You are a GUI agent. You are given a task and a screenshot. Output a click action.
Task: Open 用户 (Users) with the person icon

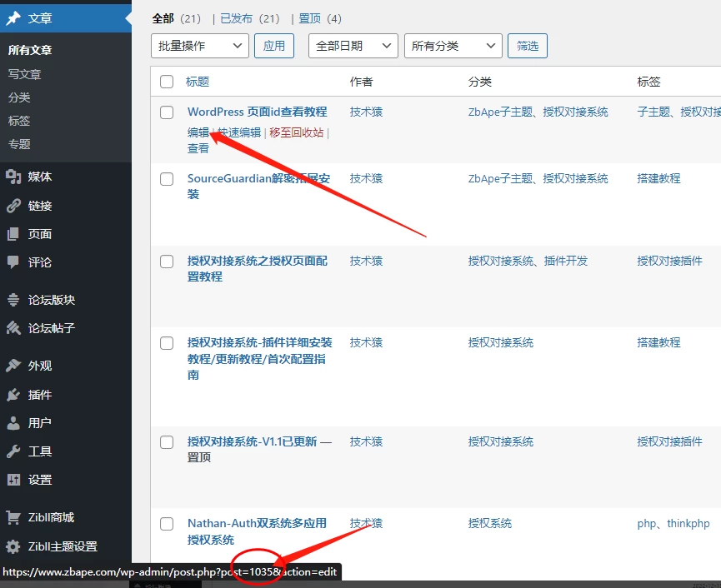point(15,422)
